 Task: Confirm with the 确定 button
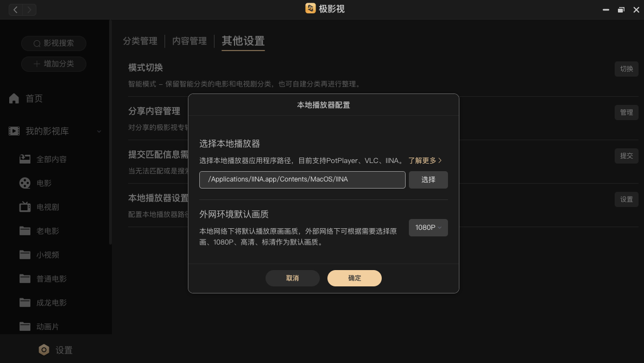(x=355, y=278)
